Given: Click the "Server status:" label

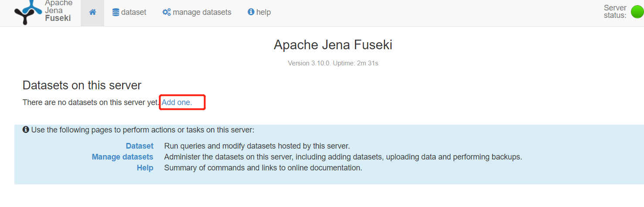Looking at the screenshot, I should tap(615, 12).
